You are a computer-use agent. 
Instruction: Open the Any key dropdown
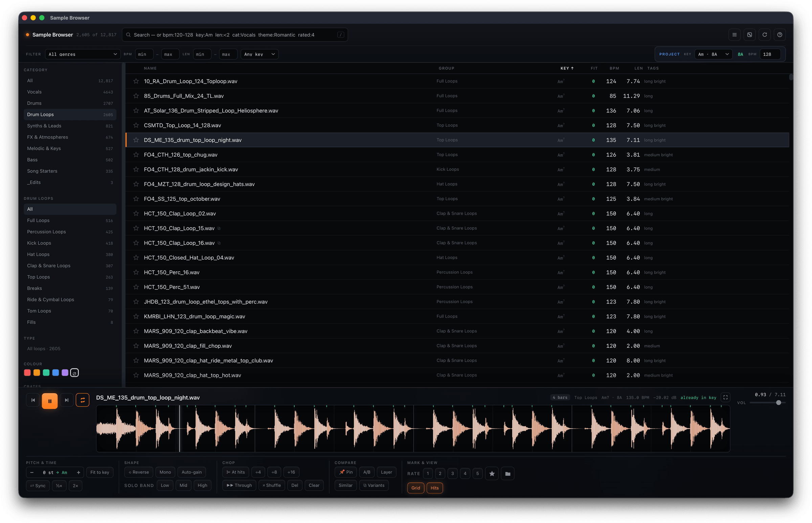click(260, 54)
